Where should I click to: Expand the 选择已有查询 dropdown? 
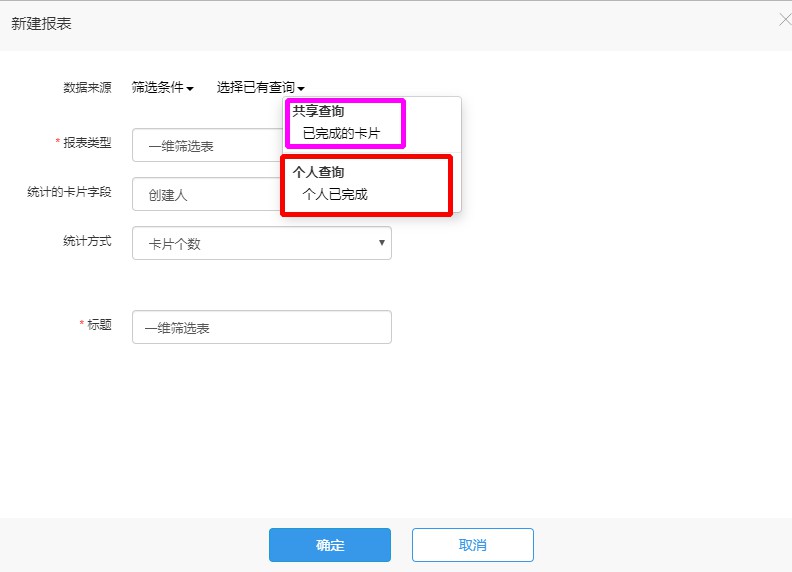pyautogui.click(x=260, y=87)
